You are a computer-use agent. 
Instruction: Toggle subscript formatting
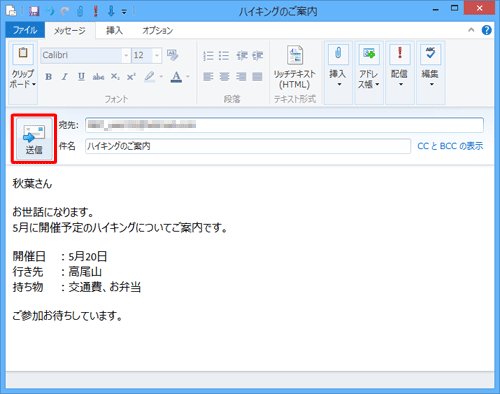click(115, 77)
